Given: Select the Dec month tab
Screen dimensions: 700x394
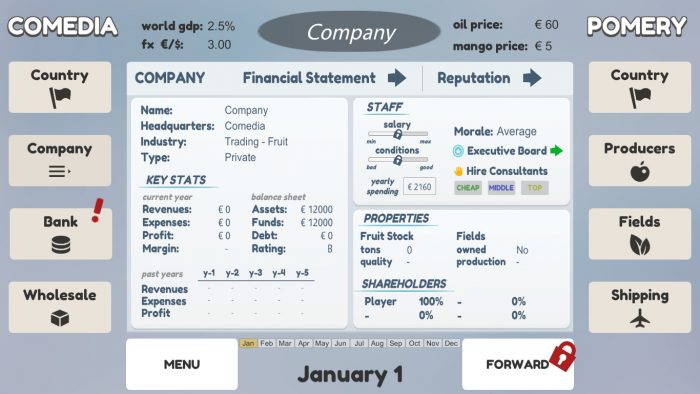Looking at the screenshot, I should click(451, 343).
